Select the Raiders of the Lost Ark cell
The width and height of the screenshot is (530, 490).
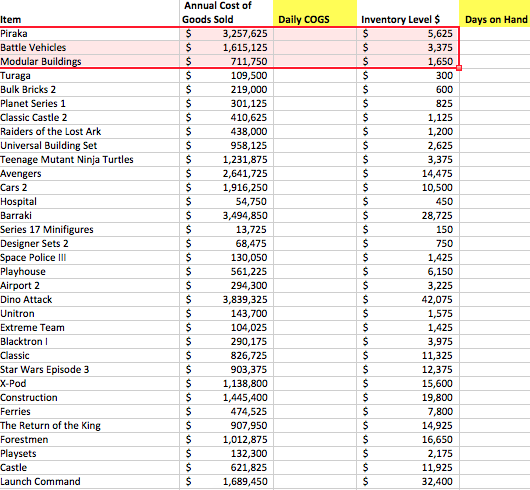click(x=90, y=131)
